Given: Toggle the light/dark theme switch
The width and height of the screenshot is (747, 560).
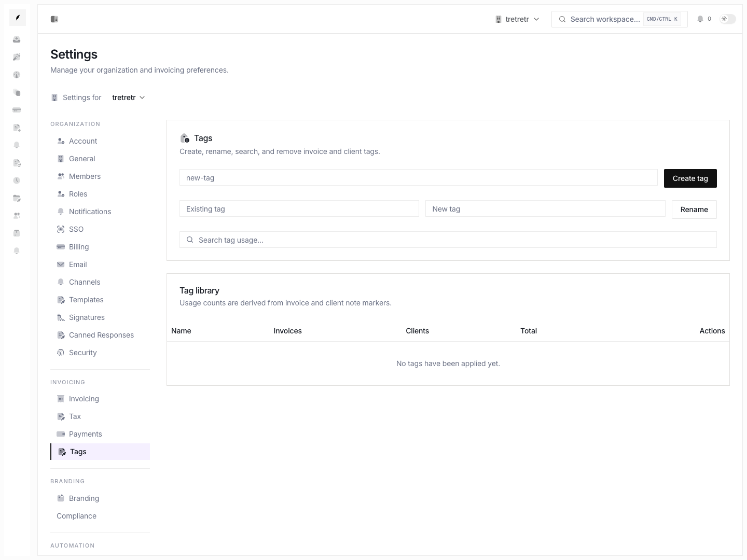Looking at the screenshot, I should pyautogui.click(x=728, y=19).
